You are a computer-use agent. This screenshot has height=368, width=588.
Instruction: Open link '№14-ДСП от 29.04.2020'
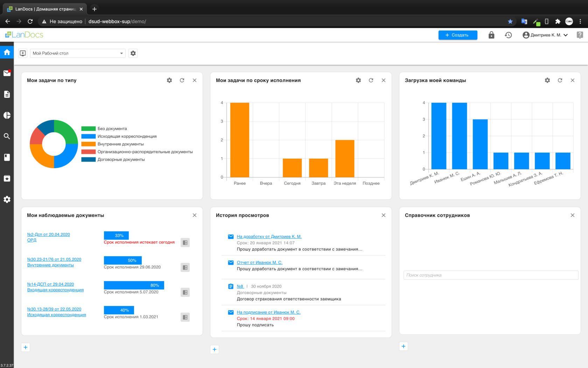point(50,284)
